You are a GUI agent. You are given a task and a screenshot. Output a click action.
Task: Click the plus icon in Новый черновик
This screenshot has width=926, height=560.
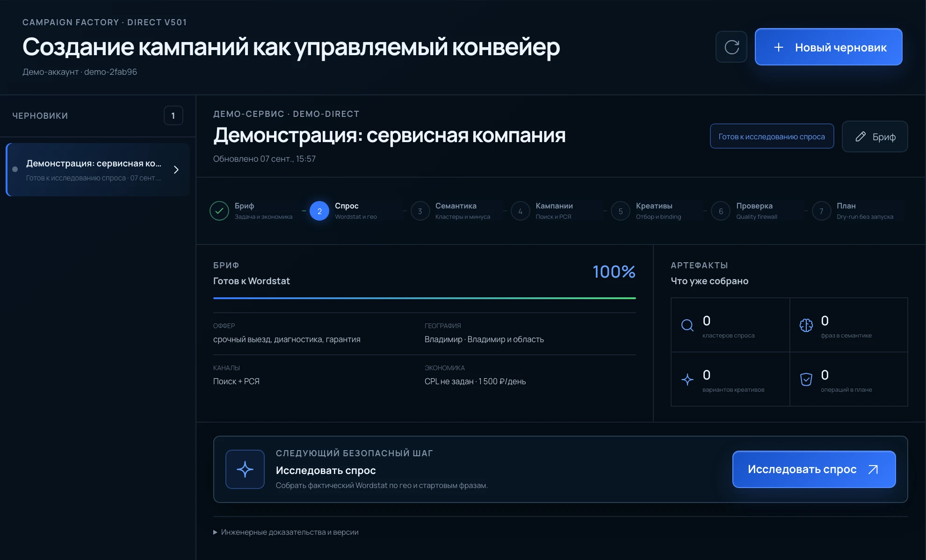coord(779,47)
